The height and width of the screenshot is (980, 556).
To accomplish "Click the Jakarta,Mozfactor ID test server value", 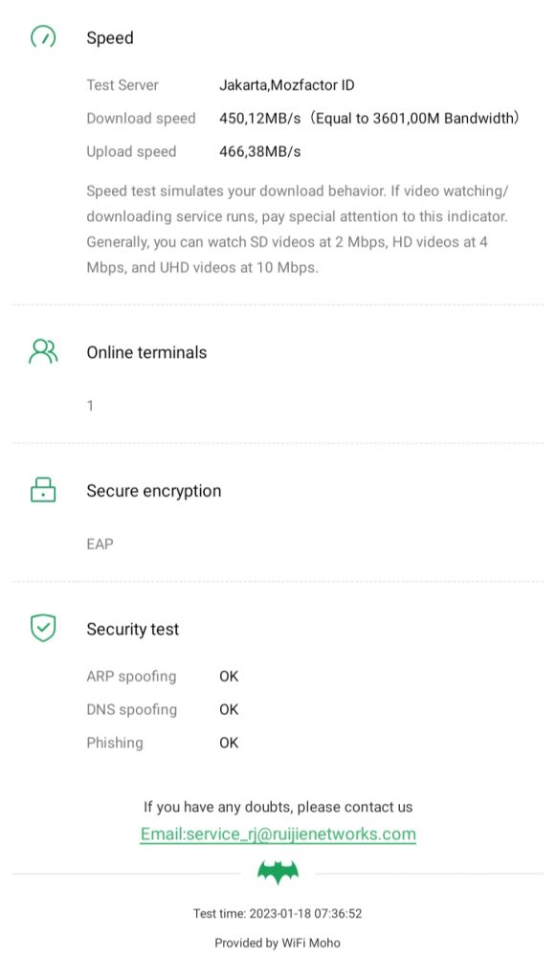I will click(287, 85).
